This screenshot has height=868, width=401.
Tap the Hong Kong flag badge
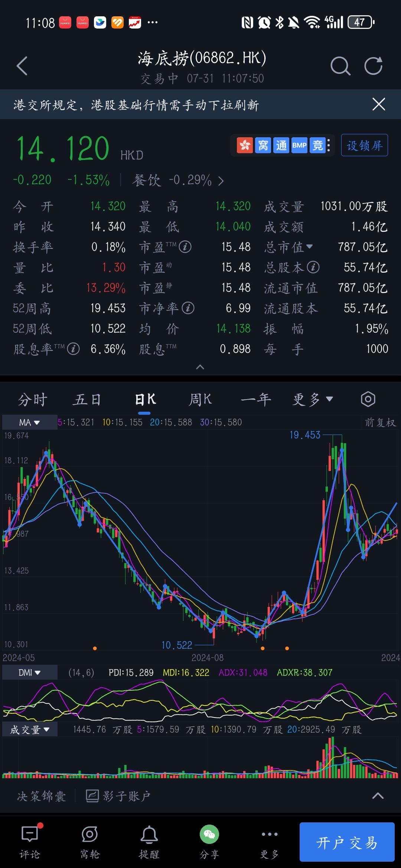pyautogui.click(x=245, y=145)
